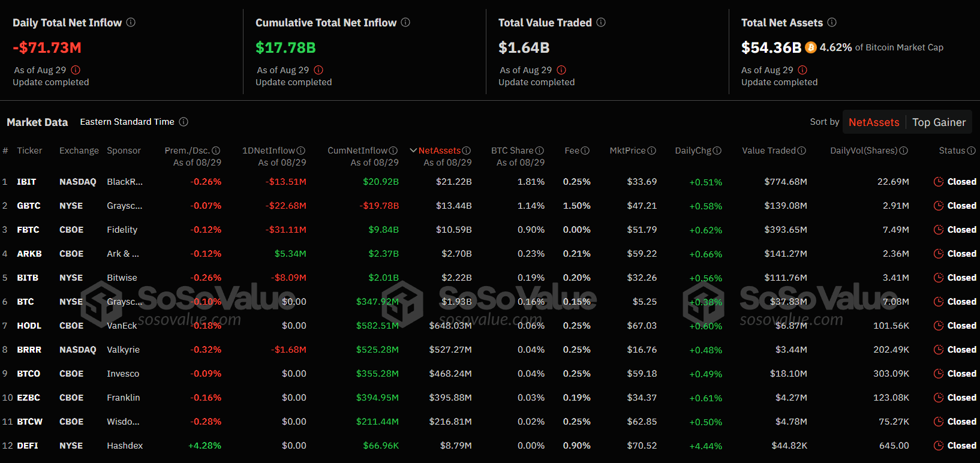The height and width of the screenshot is (463, 980).
Task: Sort by 1DNetInflow column header
Action: coord(269,151)
